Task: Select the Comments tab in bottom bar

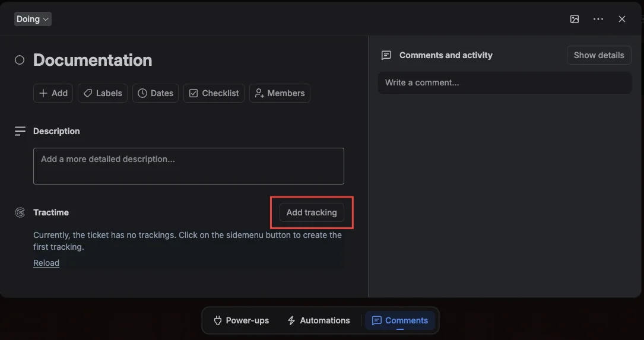Action: [399, 320]
